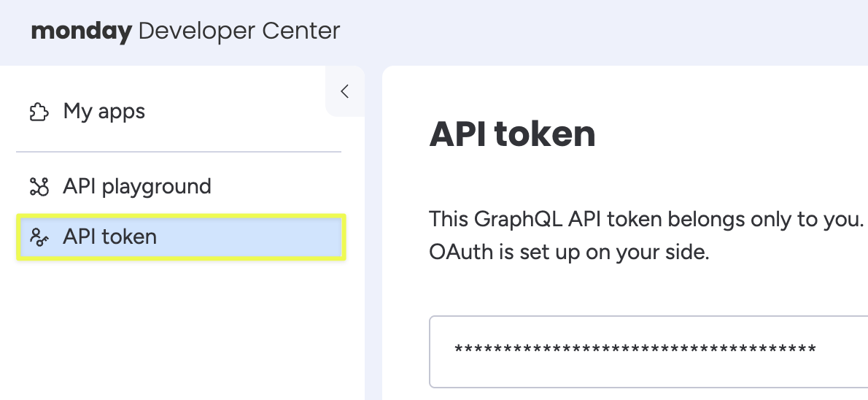Click the Developer Center header title

[239, 31]
